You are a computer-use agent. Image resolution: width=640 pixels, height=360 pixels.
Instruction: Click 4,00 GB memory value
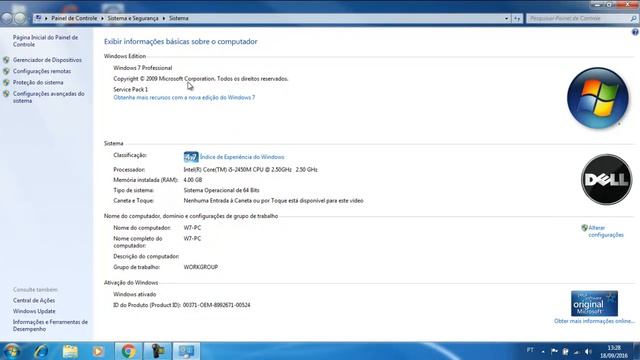point(193,180)
